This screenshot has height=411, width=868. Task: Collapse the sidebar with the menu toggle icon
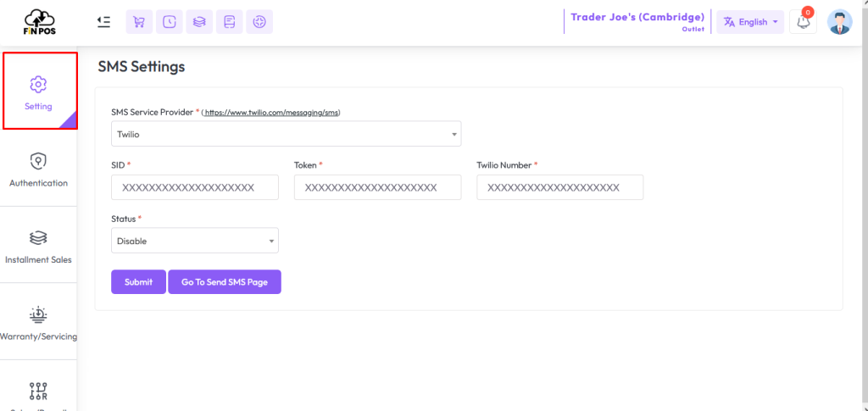tap(103, 21)
